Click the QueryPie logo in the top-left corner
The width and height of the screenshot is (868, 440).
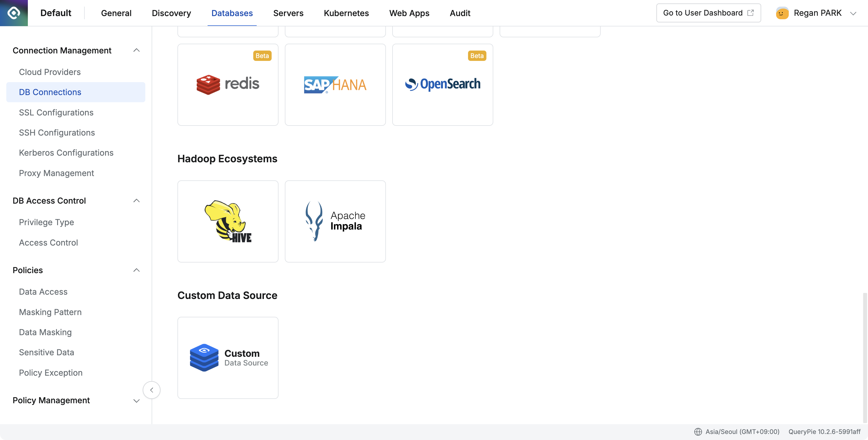click(14, 13)
